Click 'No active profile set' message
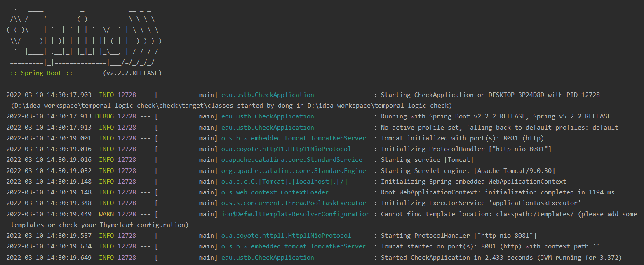This screenshot has height=265, width=644. click(x=500, y=127)
